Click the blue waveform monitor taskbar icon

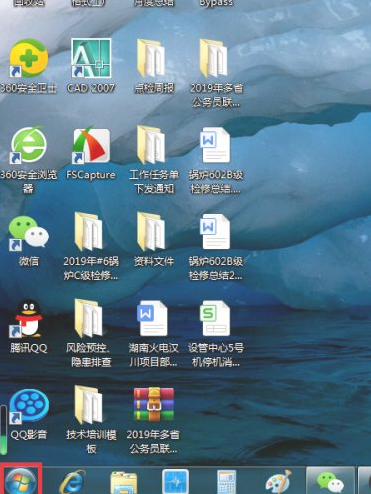[175, 481]
